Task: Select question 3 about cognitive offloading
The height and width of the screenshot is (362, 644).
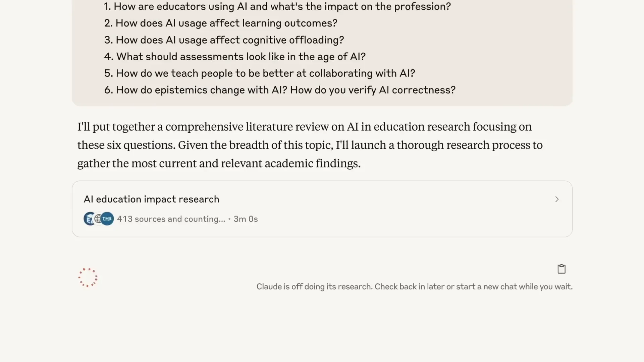Action: point(224,40)
